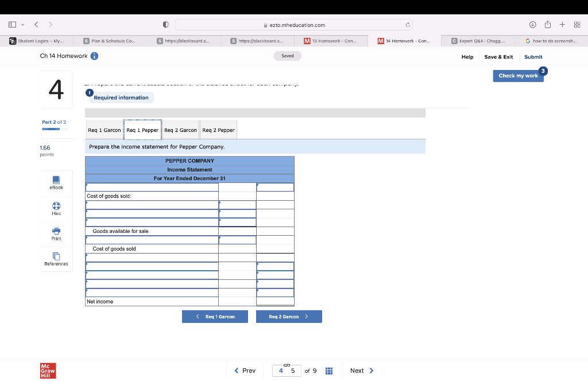Click the amount cell for Goods available for sale
This screenshot has height=382, width=588.
[x=237, y=232]
